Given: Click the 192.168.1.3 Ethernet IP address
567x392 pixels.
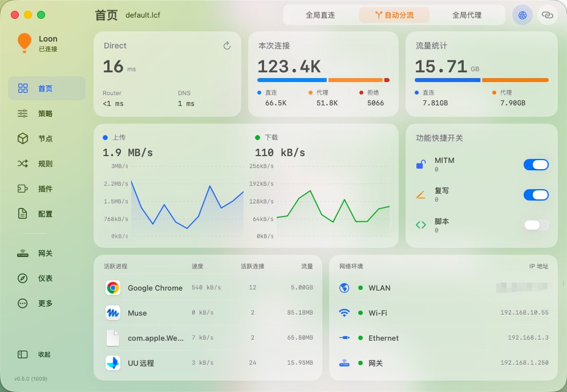Looking at the screenshot, I should click(528, 337).
